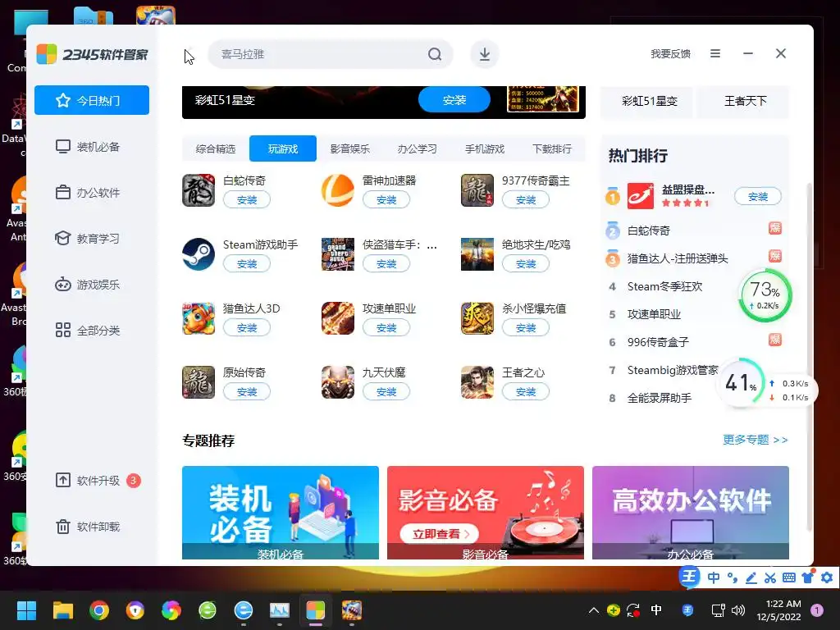Open 更多专题 link
The width and height of the screenshot is (840, 630).
(x=756, y=440)
